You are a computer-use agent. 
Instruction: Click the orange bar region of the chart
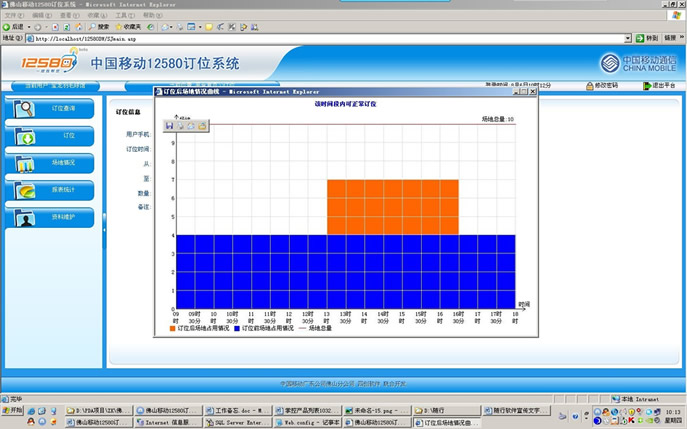pyautogui.click(x=393, y=207)
